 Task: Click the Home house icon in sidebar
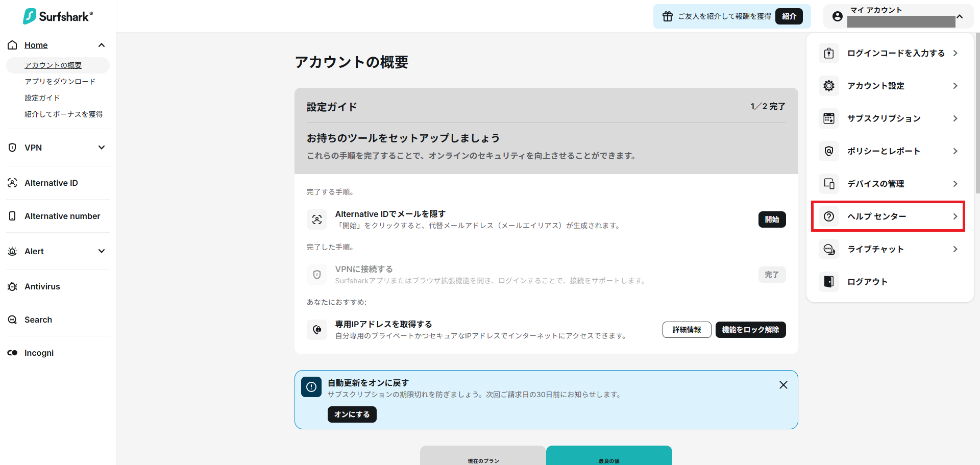pos(13,45)
